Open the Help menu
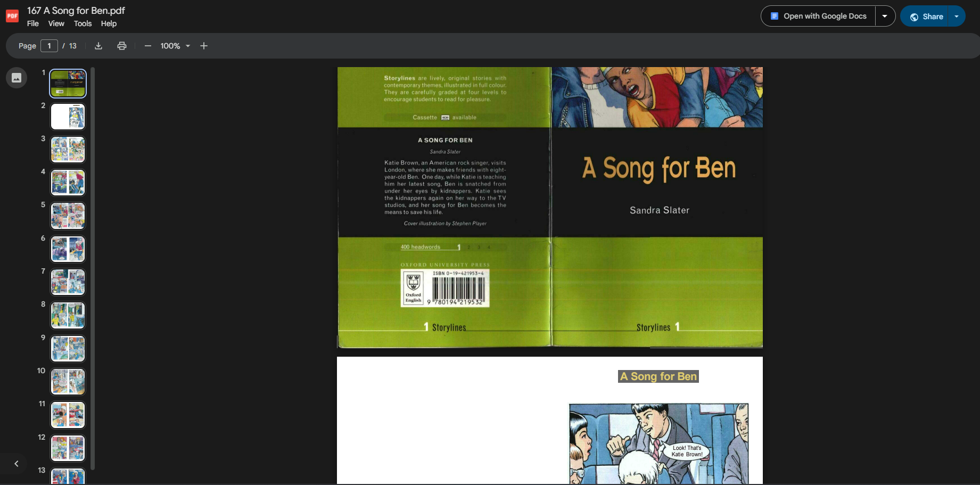980x485 pixels. click(x=109, y=23)
